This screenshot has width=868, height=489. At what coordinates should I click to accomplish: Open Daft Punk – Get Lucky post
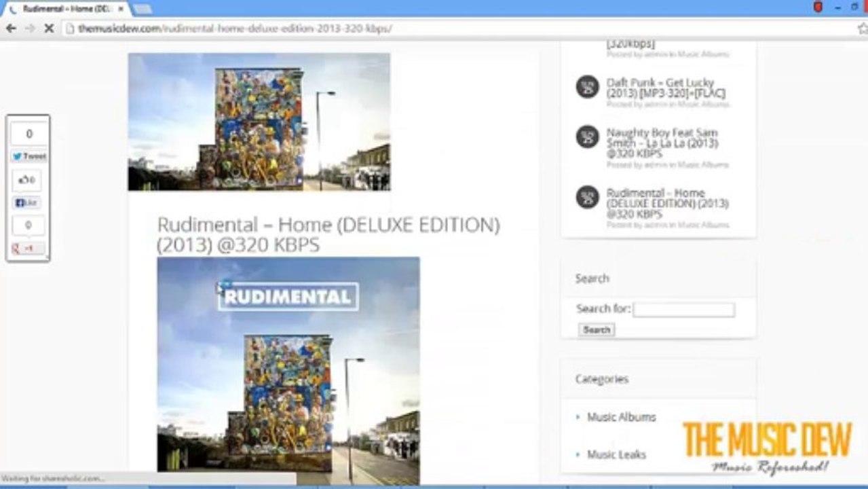666,88
